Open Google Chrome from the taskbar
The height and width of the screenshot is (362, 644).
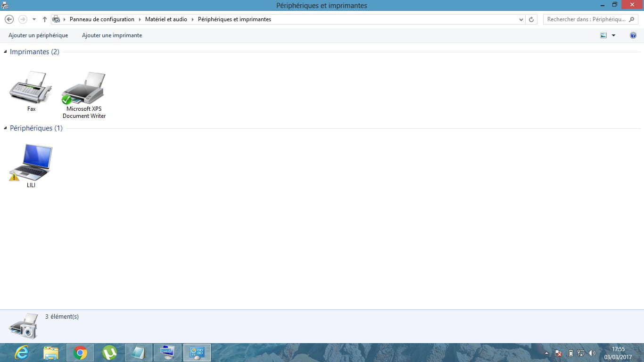tap(80, 353)
